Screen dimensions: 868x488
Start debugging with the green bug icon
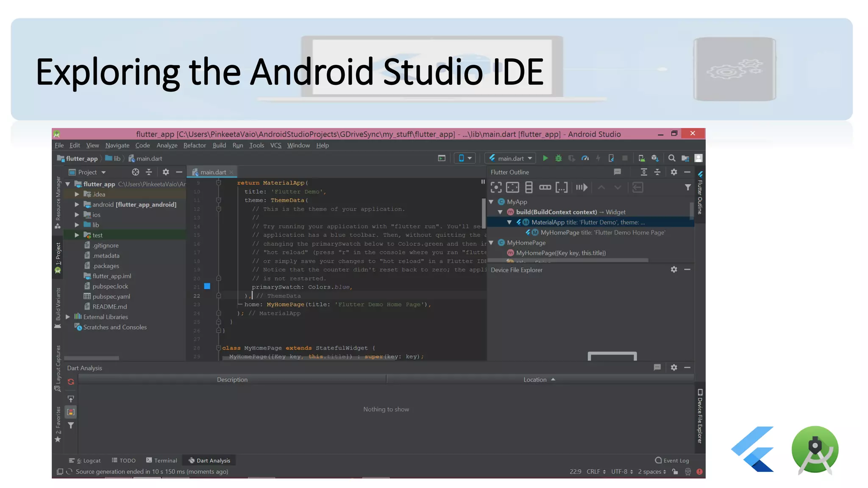coord(559,158)
